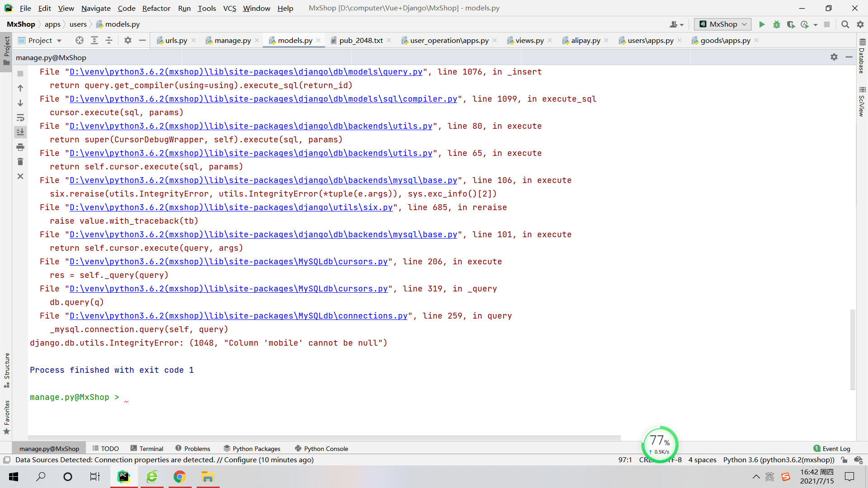Open File Explorer from the taskbar
Screen dimensions: 868x488
(x=208, y=477)
